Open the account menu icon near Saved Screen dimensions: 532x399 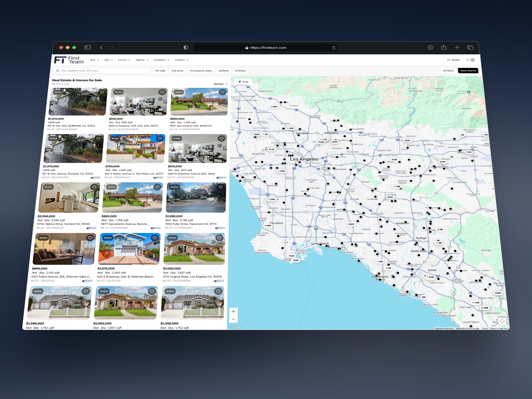[x=470, y=60]
